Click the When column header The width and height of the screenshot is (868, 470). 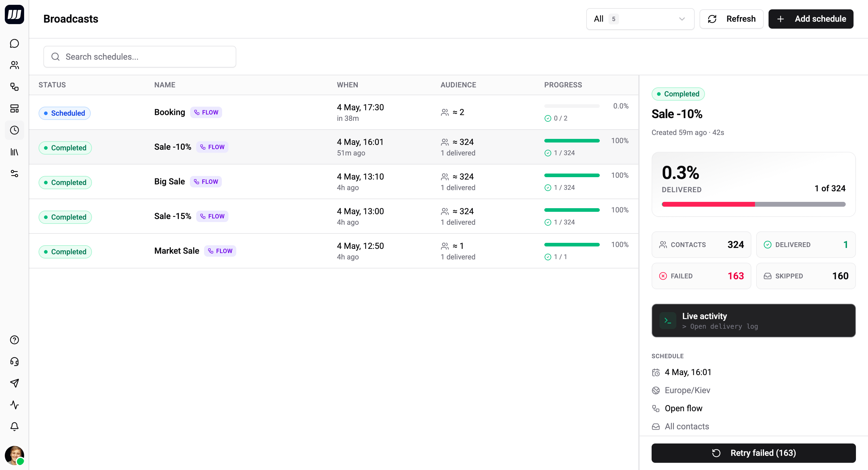coord(348,85)
